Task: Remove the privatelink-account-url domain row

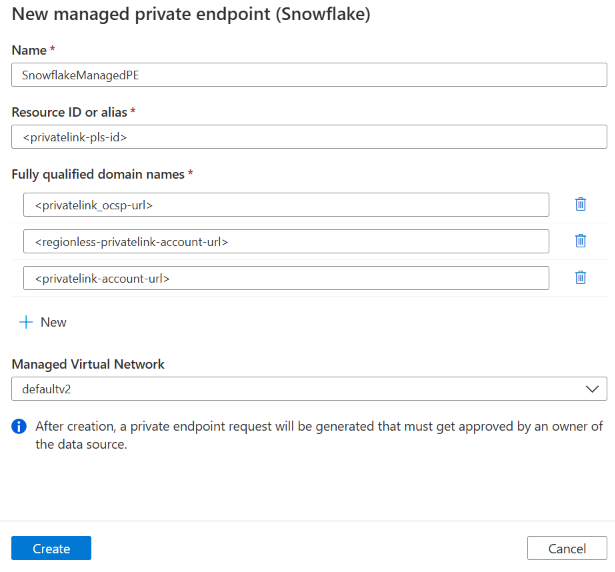Action: click(x=580, y=278)
